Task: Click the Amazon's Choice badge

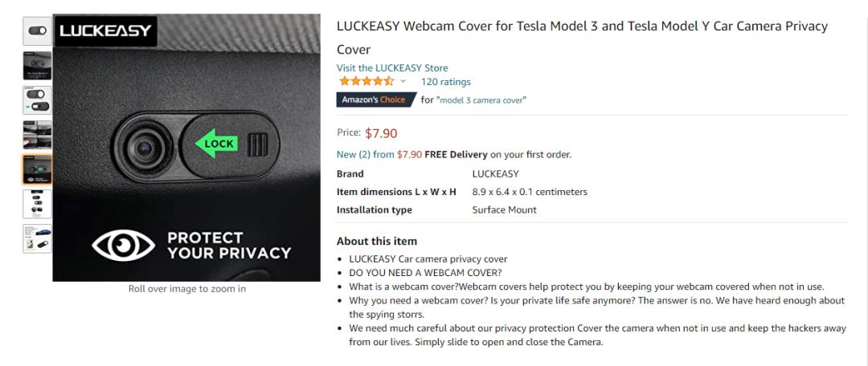Action: coord(374,100)
